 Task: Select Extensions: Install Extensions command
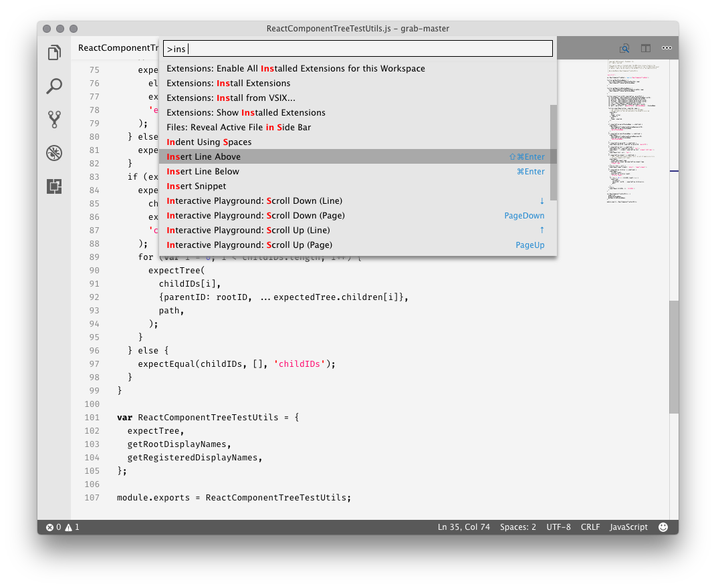click(x=354, y=83)
